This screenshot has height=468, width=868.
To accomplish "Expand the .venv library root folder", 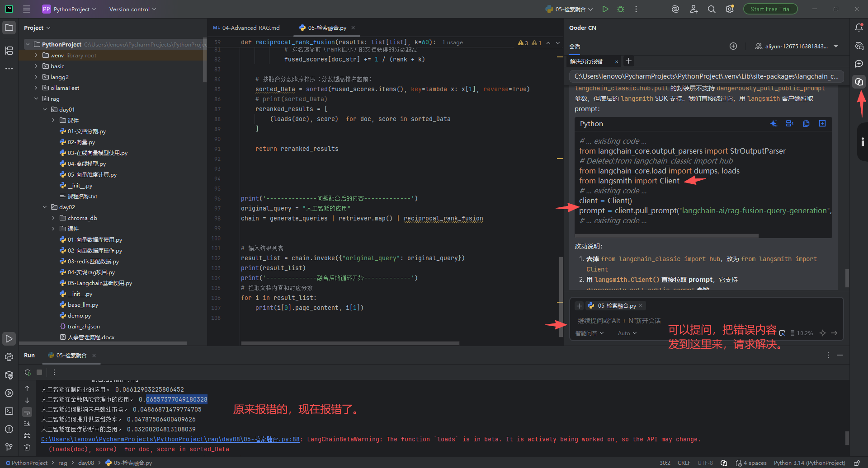I will [36, 55].
